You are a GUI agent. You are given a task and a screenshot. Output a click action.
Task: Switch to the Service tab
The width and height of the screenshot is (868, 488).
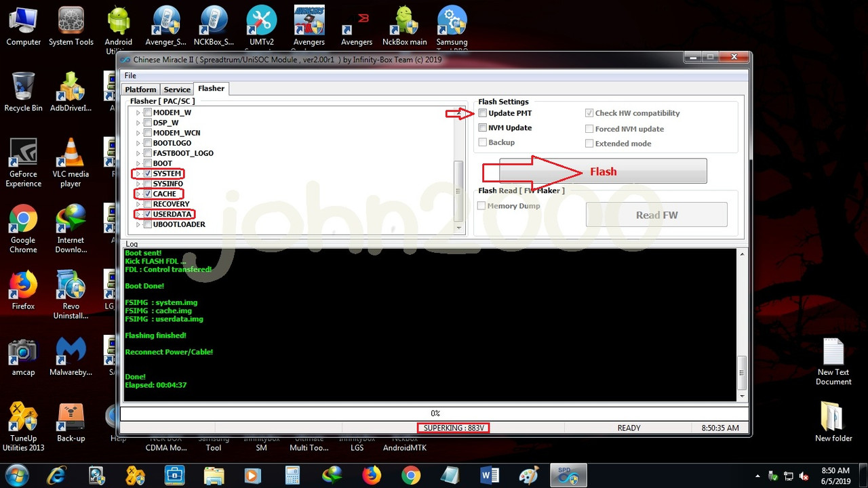[x=177, y=89]
